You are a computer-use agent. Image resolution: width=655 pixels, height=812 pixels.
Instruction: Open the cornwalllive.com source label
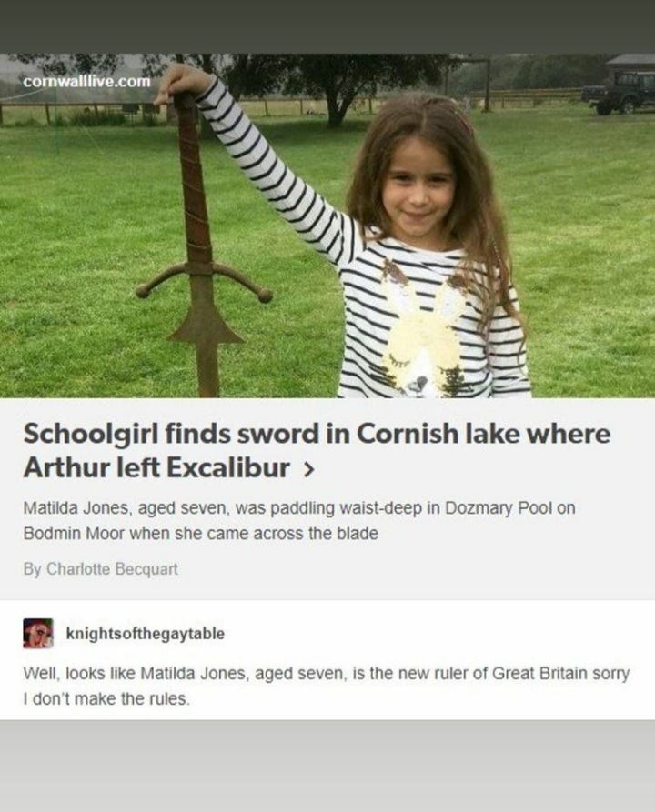coord(87,81)
